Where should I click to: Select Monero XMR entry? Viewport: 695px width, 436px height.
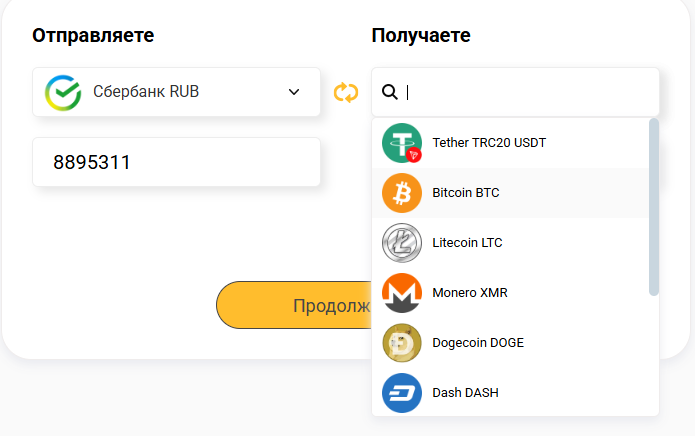[470, 293]
